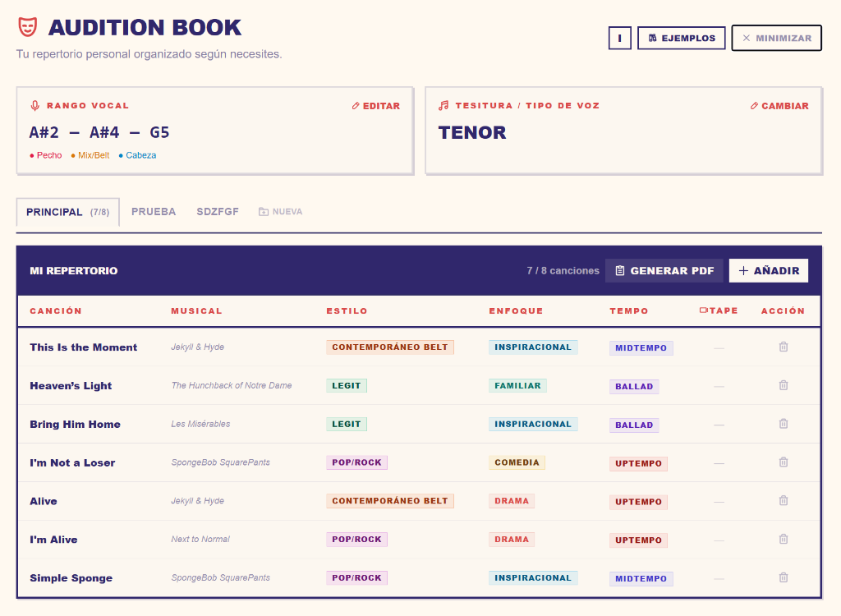The width and height of the screenshot is (841, 616).
Task: Click the Ballad tag for Bring Him Home
Action: (x=634, y=425)
